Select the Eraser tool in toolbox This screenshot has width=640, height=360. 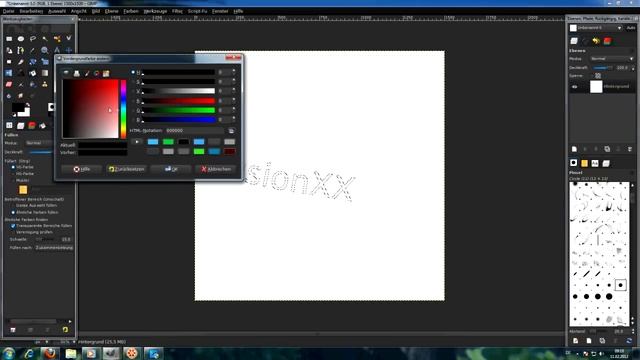pos(9,84)
